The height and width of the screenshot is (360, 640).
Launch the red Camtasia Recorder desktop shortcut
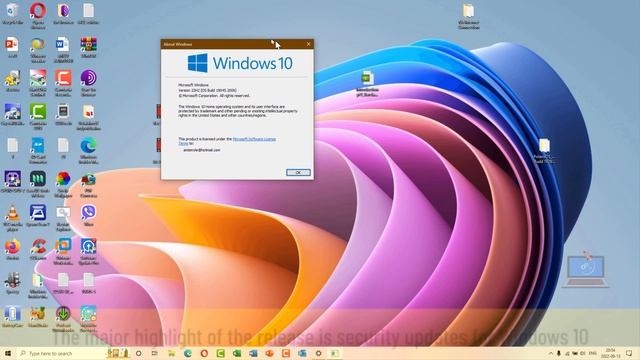[x=63, y=83]
